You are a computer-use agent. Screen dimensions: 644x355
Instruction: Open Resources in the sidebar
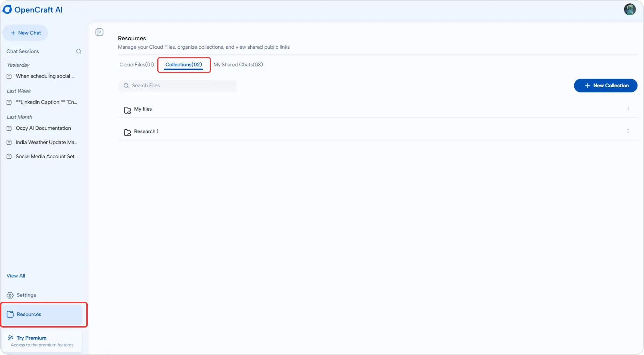pyautogui.click(x=29, y=314)
